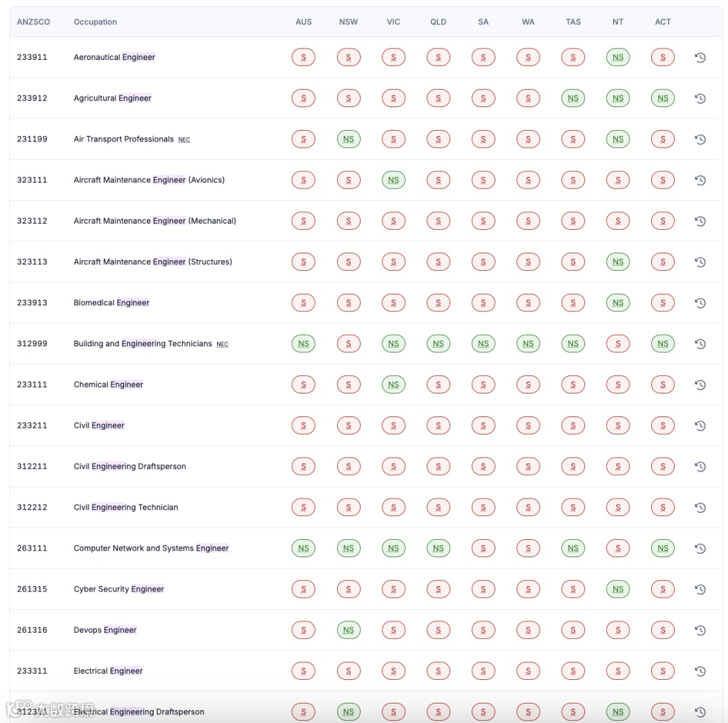Click the Chemical Engineer occupation name

pyautogui.click(x=108, y=384)
